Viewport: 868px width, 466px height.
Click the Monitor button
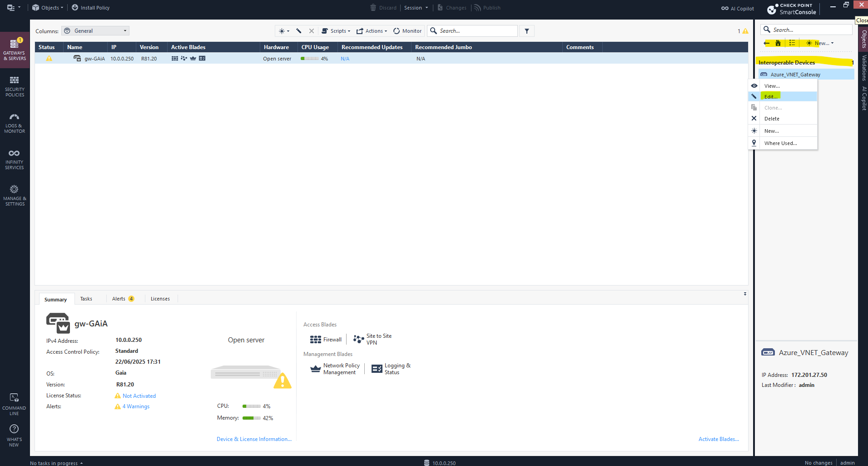[x=407, y=31]
